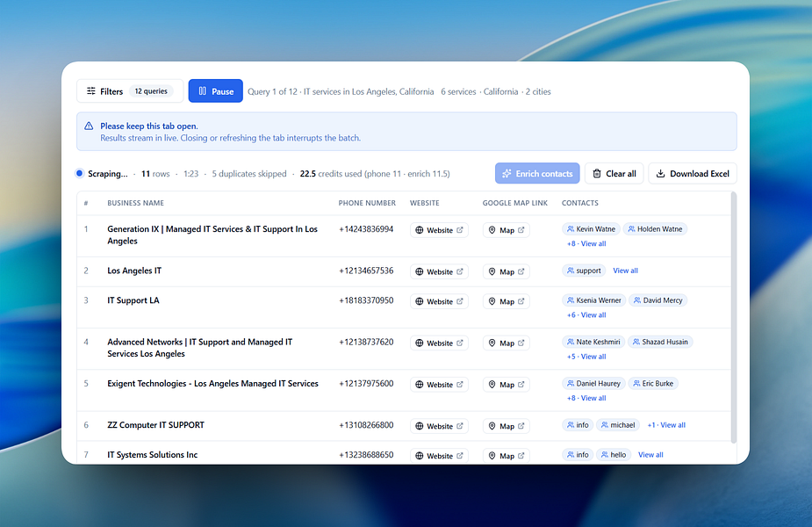Click business name Exigent Technologies
Image resolution: width=812 pixels, height=527 pixels.
click(212, 384)
